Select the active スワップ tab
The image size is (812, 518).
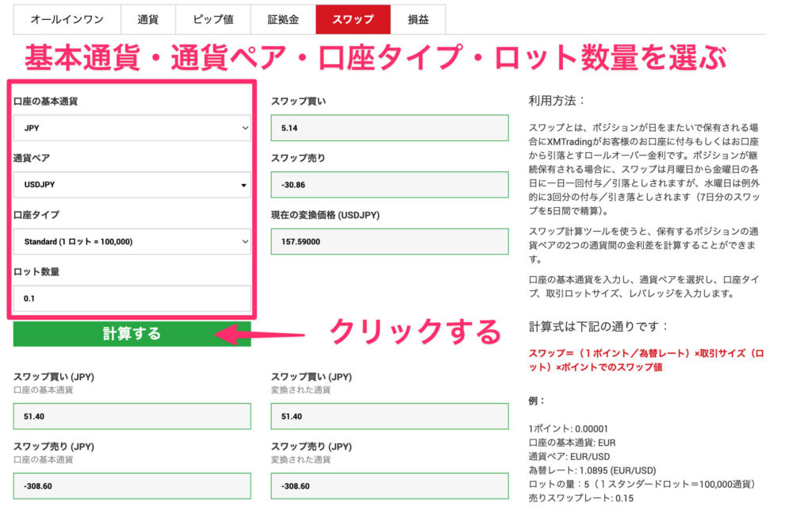[x=353, y=19]
